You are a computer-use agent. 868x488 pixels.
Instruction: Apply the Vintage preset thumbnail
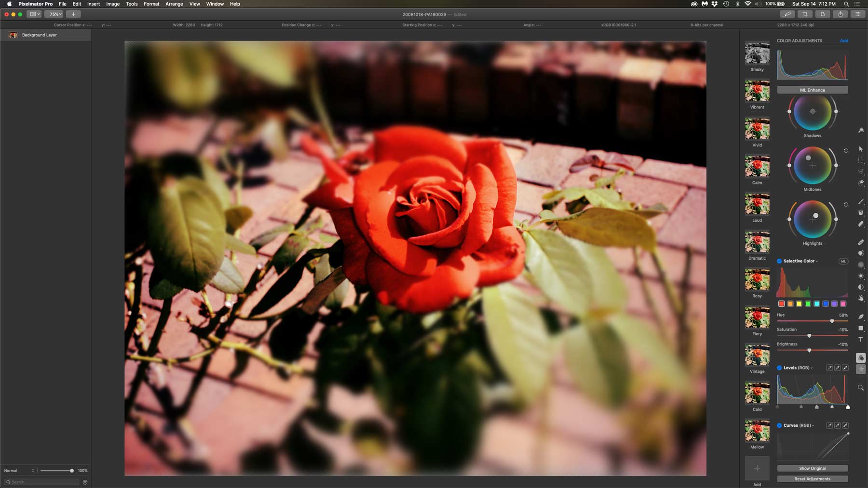tap(757, 356)
